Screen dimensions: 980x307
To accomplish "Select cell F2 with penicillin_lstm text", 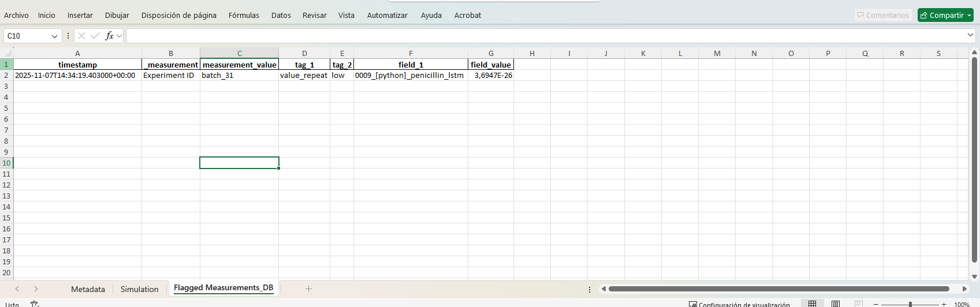I will pyautogui.click(x=410, y=76).
